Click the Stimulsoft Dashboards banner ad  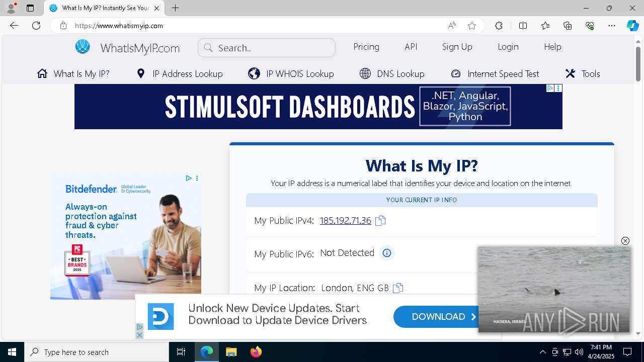tap(318, 107)
